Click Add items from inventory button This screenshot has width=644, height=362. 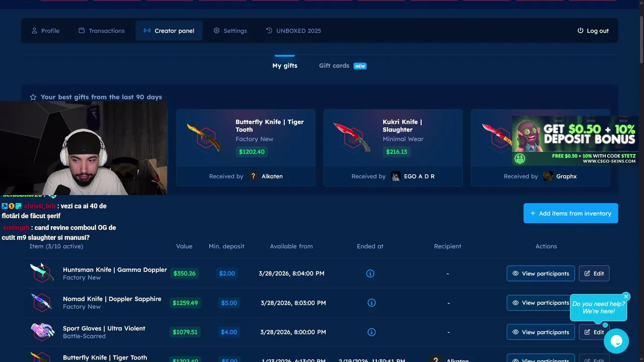pyautogui.click(x=571, y=213)
